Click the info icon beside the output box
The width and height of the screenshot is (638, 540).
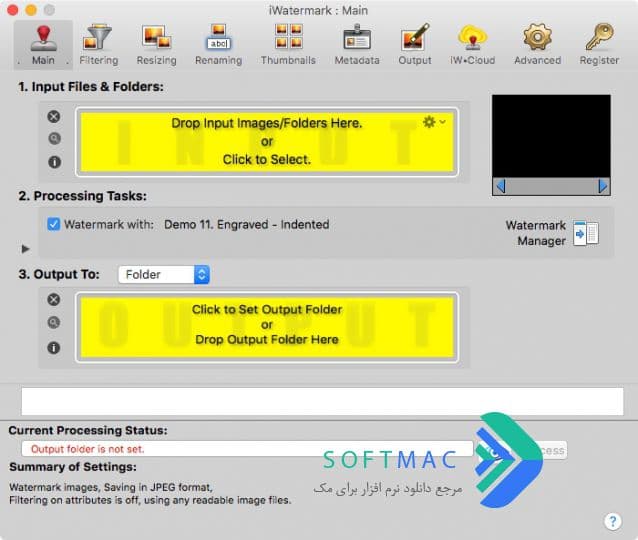pos(54,348)
